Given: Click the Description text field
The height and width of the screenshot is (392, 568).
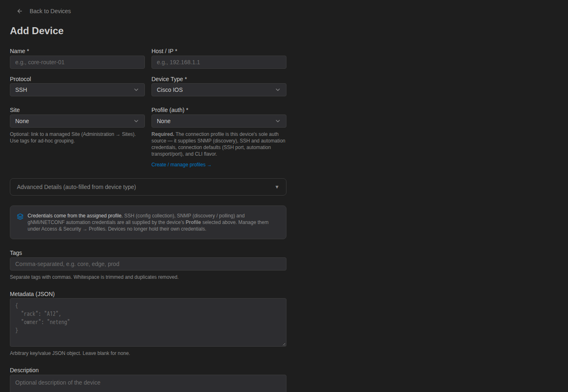Looking at the screenshot, I should pos(148,383).
